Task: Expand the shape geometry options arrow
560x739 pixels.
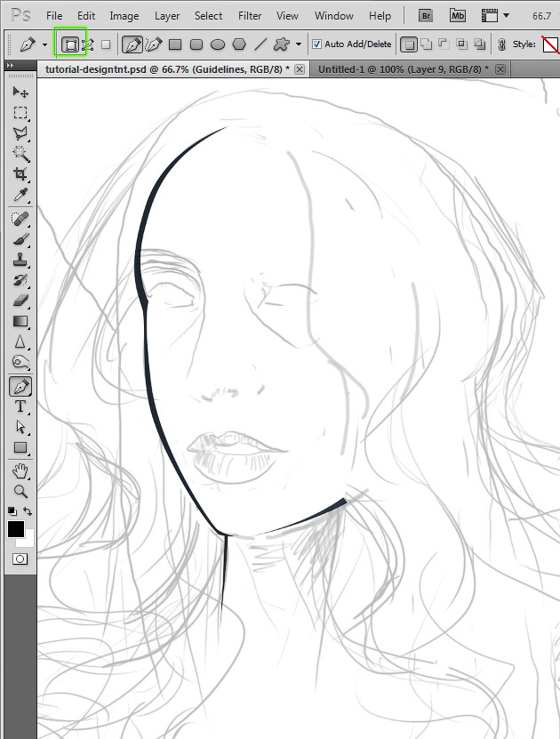Action: 299,44
